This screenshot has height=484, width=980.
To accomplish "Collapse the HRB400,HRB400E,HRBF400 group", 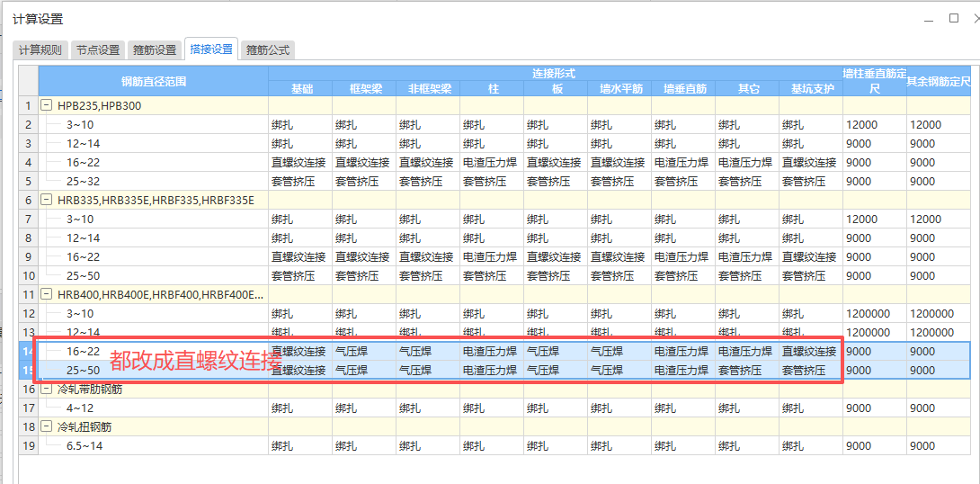I will pyautogui.click(x=46, y=294).
